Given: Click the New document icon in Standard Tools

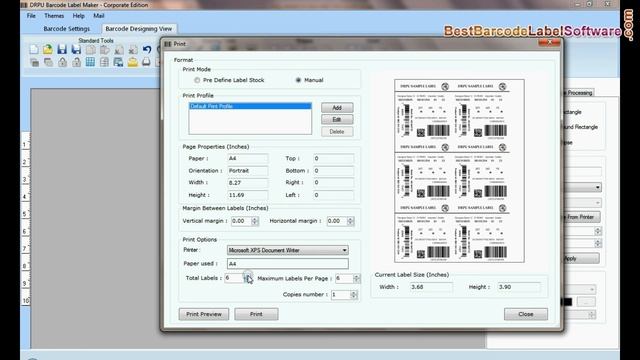Looking at the screenshot, I should pyautogui.click(x=34, y=50).
